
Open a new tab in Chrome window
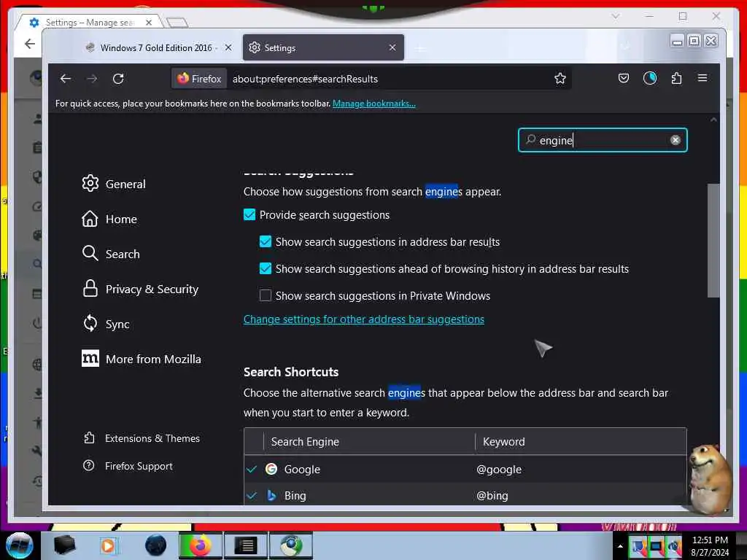pyautogui.click(x=177, y=23)
